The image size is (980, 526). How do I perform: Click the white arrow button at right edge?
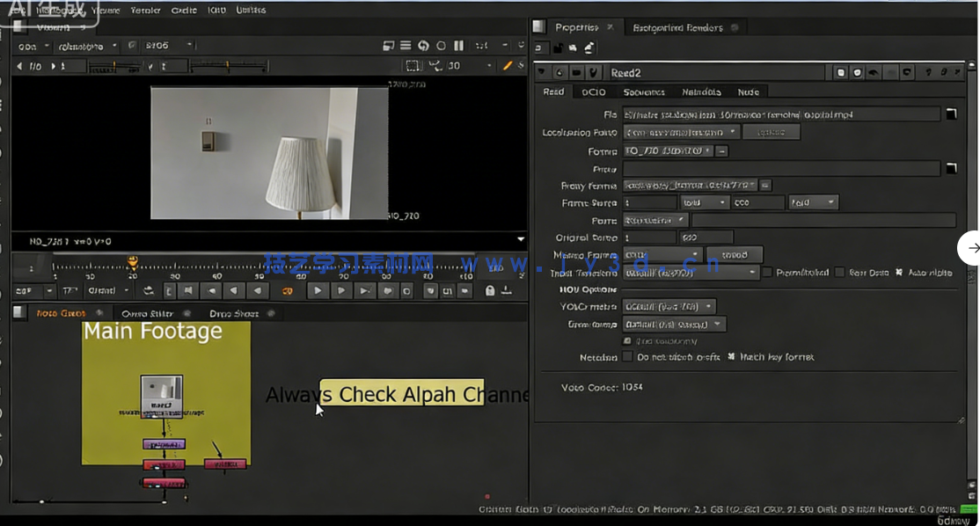point(972,248)
